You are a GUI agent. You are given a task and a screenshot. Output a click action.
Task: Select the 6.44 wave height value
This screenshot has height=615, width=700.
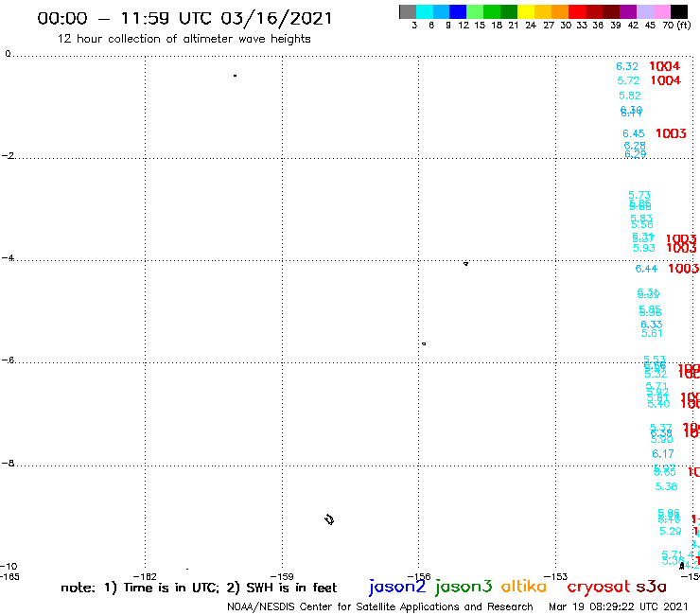pos(646,269)
